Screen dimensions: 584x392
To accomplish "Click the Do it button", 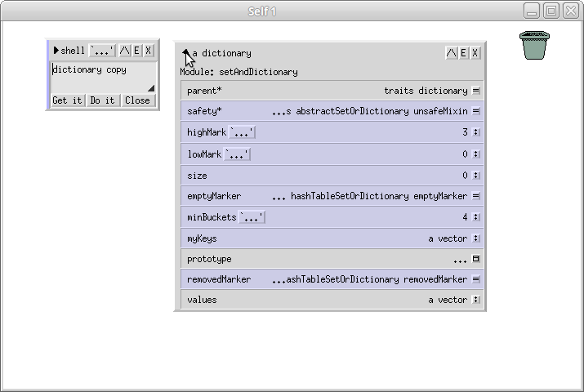I will (x=102, y=100).
